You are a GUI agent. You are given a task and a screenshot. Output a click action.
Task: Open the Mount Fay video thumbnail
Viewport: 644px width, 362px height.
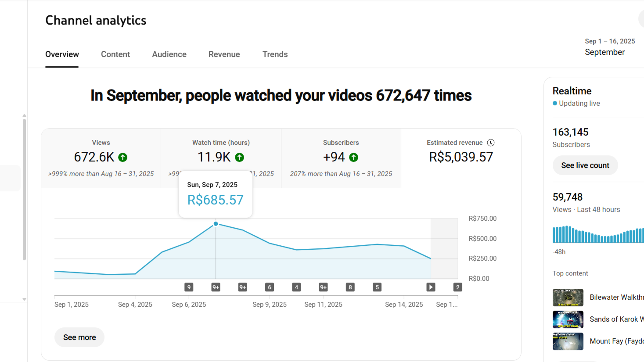coord(568,341)
